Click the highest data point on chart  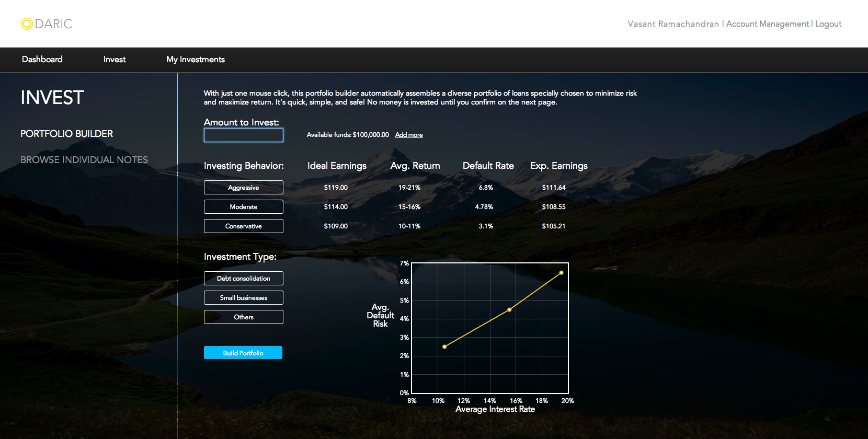562,273
